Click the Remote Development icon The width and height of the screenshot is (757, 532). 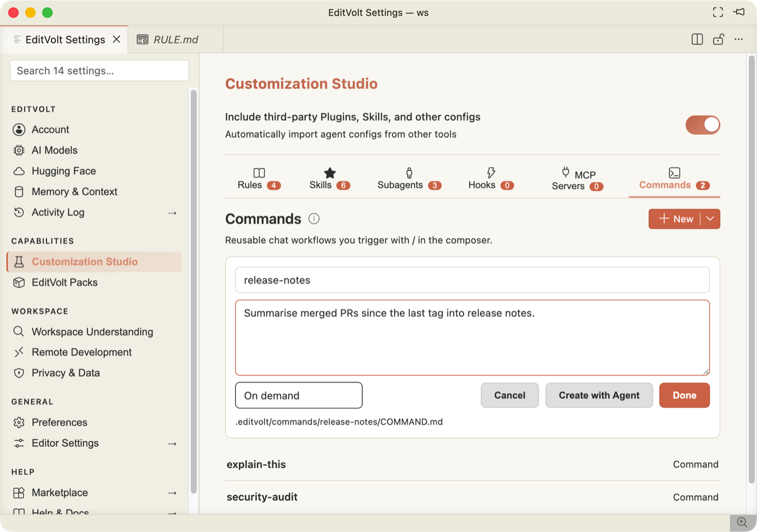pyautogui.click(x=19, y=353)
